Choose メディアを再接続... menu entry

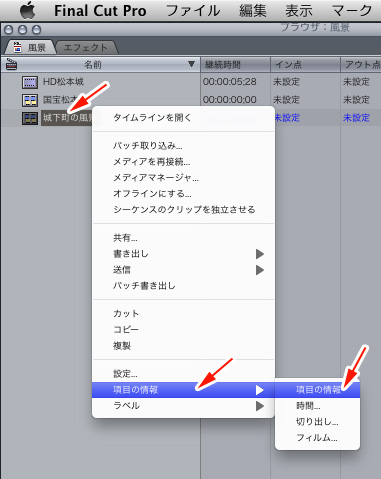(183, 162)
